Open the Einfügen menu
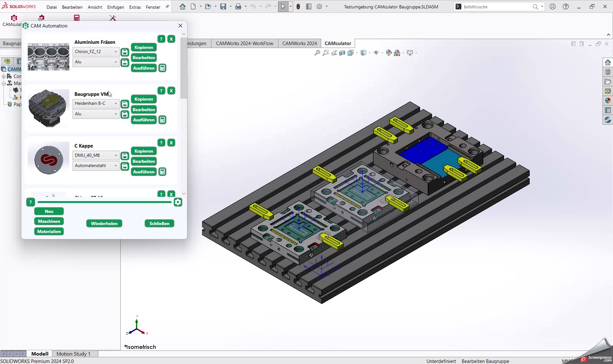 click(x=116, y=7)
